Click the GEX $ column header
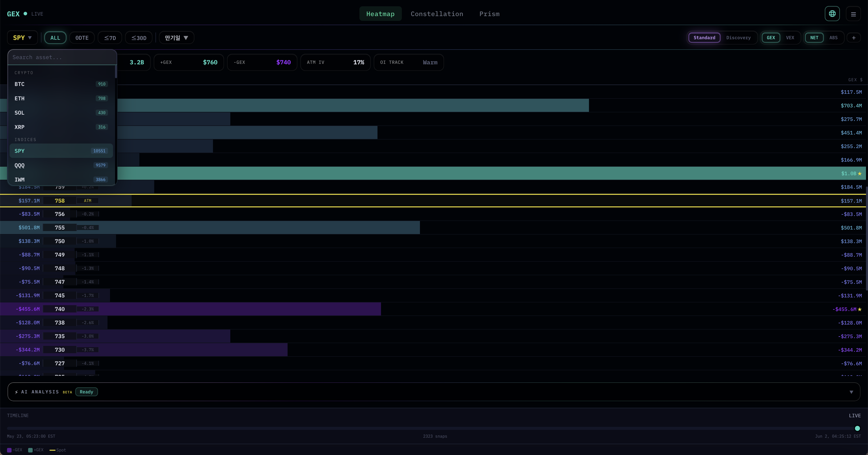This screenshot has width=868, height=455. click(x=855, y=80)
